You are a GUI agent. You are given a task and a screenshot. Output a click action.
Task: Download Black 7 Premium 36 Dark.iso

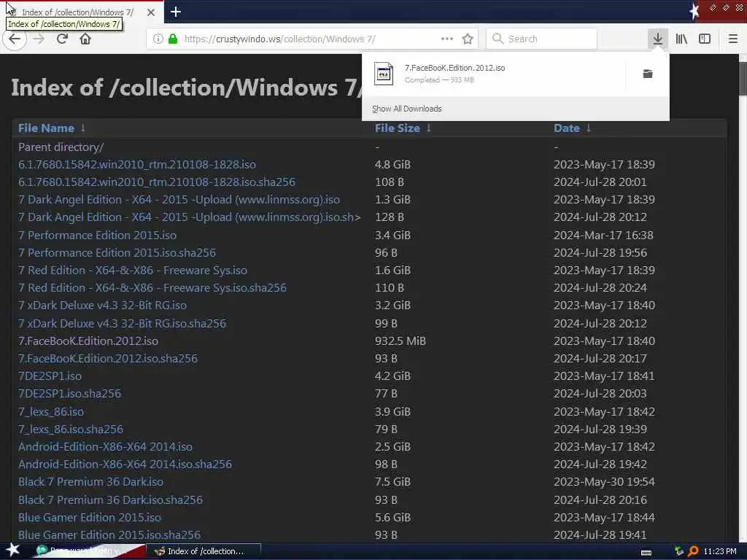click(90, 481)
